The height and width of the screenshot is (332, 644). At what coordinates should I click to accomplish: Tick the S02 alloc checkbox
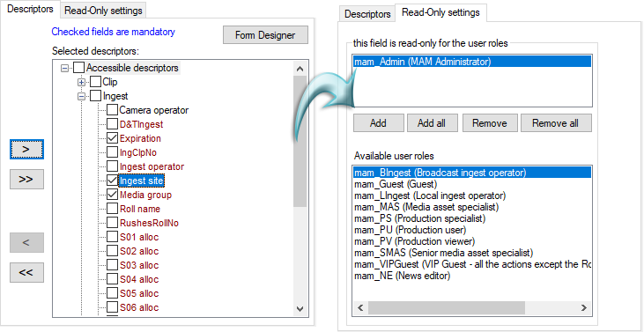[x=112, y=251]
